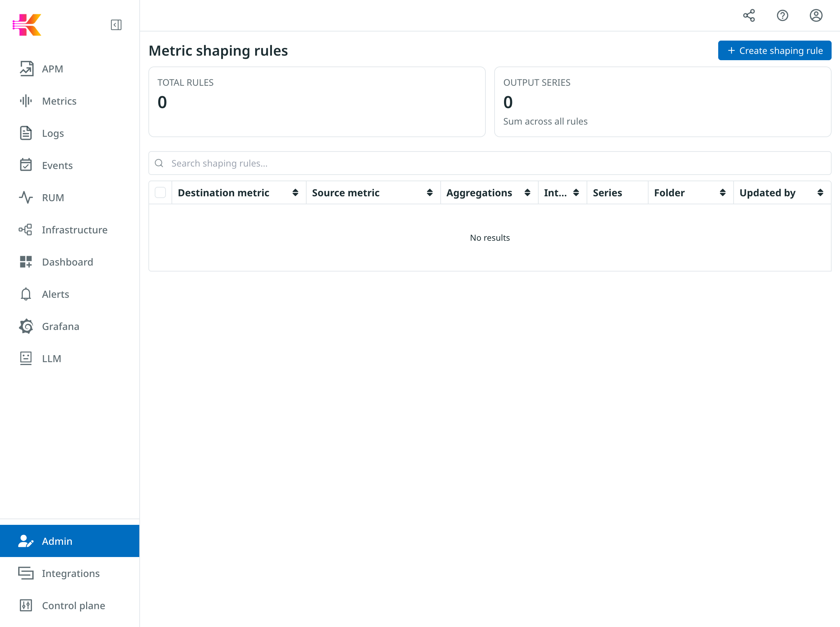Image resolution: width=840 pixels, height=627 pixels.
Task: Open the share icon
Action: click(749, 15)
